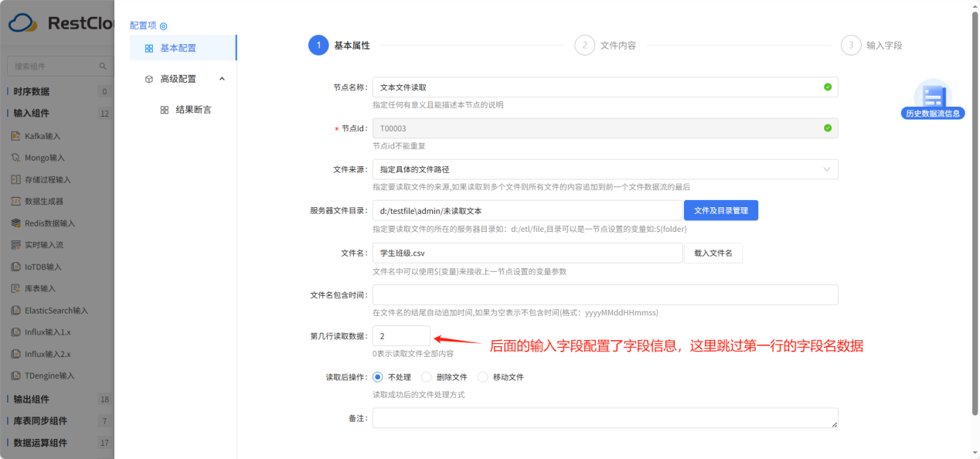Click the 文件及目录管理 button

coord(720,209)
